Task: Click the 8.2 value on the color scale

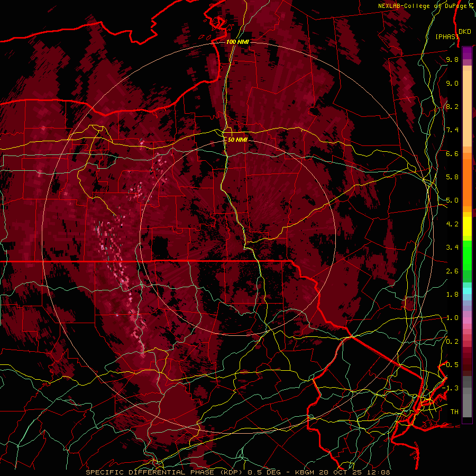Action: click(x=452, y=106)
